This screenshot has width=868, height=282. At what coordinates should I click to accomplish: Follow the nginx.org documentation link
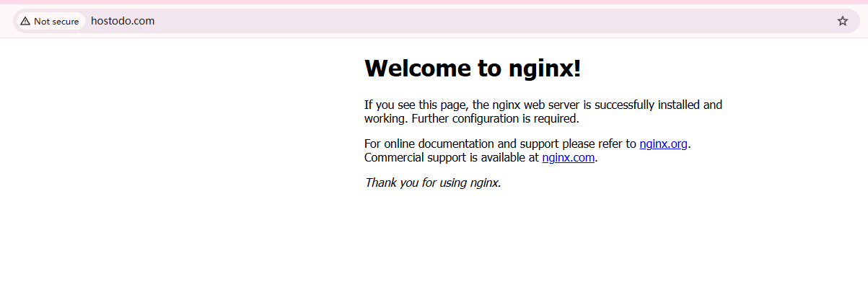pyautogui.click(x=663, y=144)
